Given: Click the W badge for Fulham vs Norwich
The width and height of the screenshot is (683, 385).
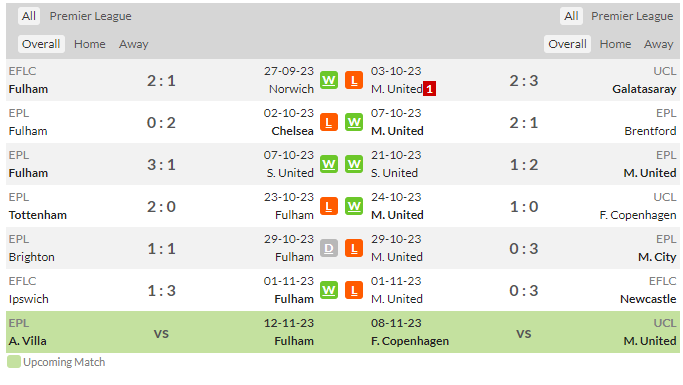Looking at the screenshot, I should (329, 81).
